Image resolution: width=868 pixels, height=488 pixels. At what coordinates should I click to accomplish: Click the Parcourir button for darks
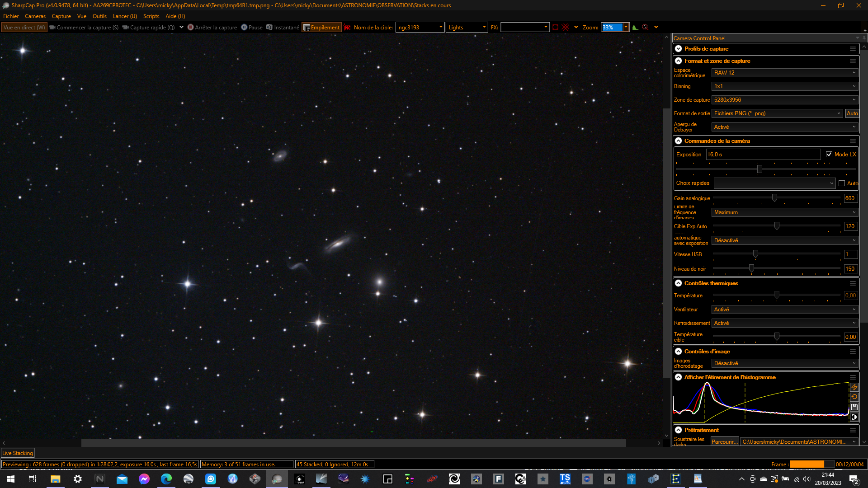click(x=724, y=442)
